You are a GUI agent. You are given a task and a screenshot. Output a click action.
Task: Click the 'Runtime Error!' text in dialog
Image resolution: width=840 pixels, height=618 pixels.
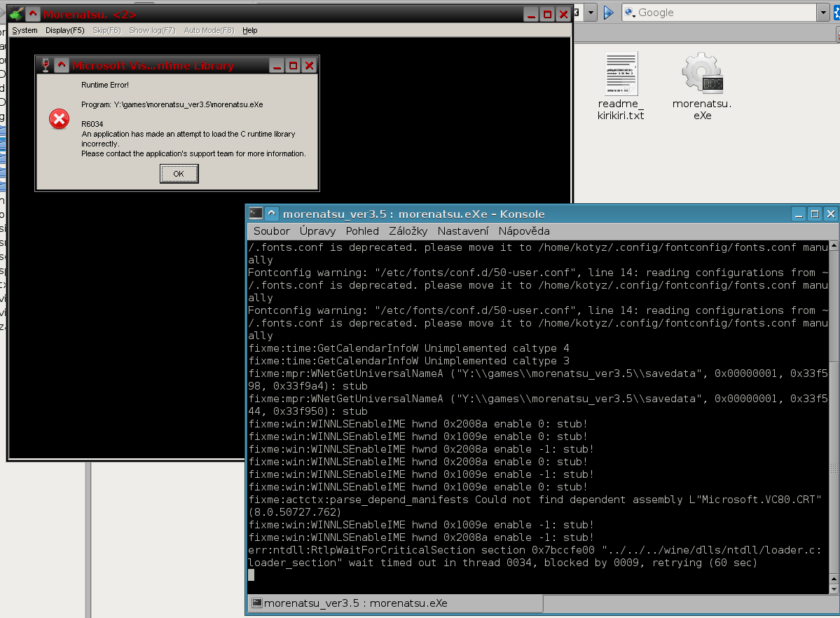(x=105, y=85)
